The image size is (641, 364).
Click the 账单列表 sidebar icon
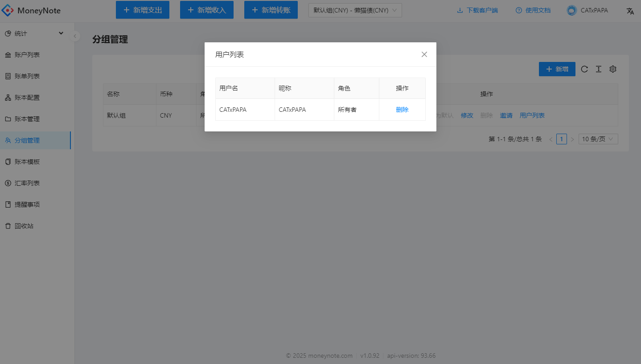pyautogui.click(x=8, y=76)
